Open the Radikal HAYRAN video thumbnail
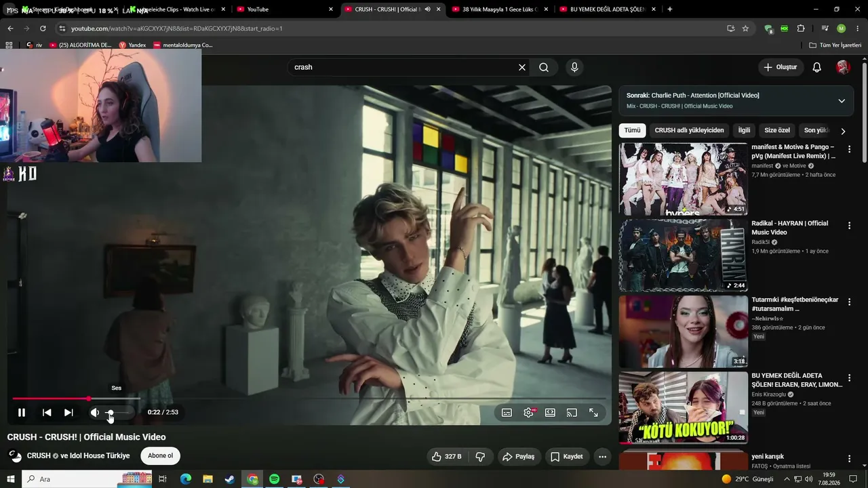Screen dimensions: 868x488 [x=683, y=256]
